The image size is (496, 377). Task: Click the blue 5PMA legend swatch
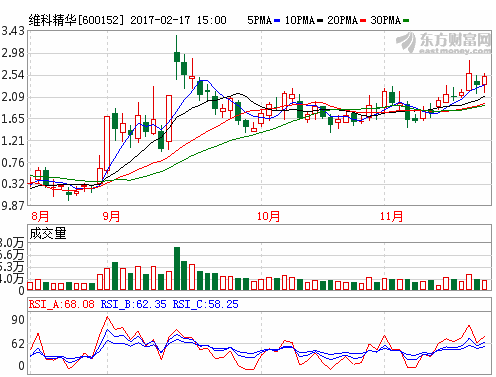coord(277,21)
